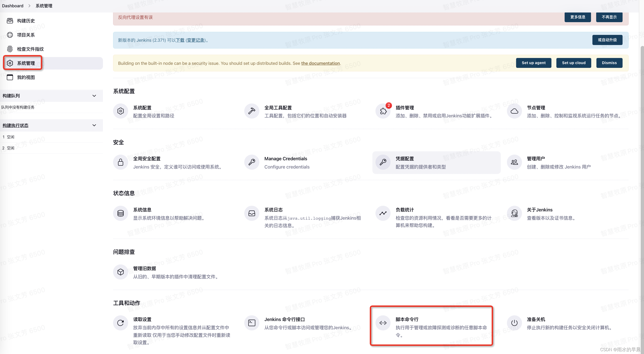Click plugin update badge showing 2
Image resolution: width=644 pixels, height=354 pixels.
point(388,105)
